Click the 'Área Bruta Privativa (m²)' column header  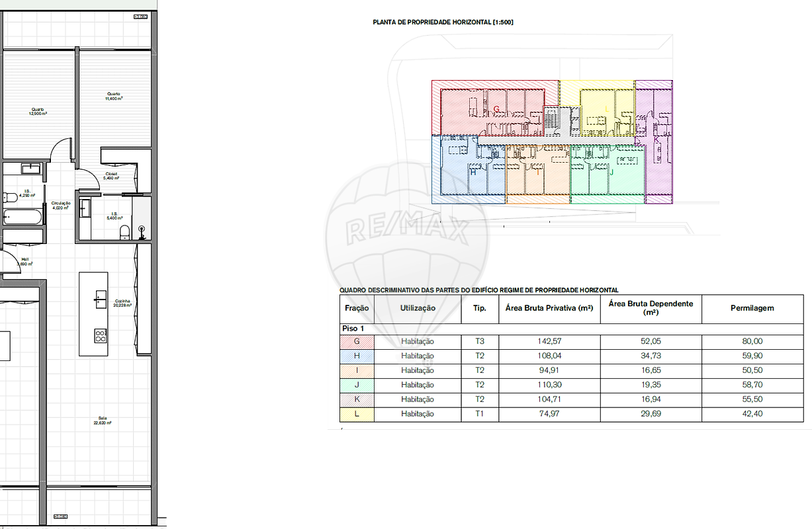(x=549, y=308)
